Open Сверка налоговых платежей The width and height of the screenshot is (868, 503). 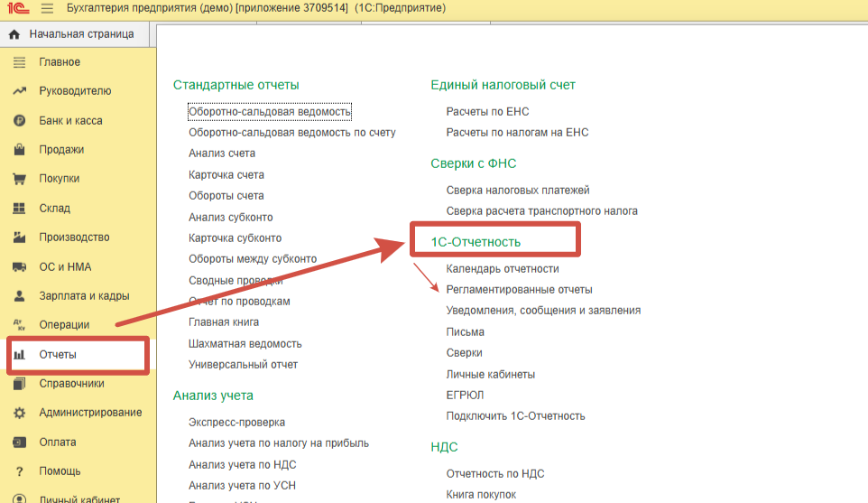(x=518, y=191)
